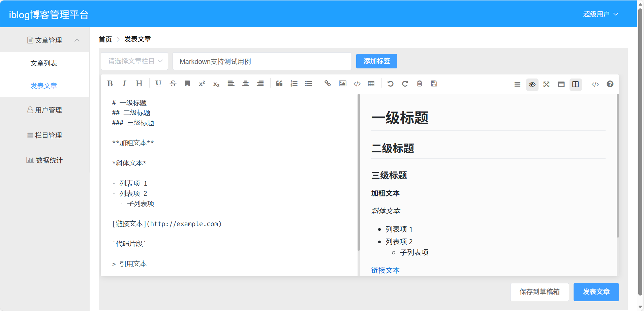The image size is (644, 311).
Task: Click the article title input field
Action: 262,61
